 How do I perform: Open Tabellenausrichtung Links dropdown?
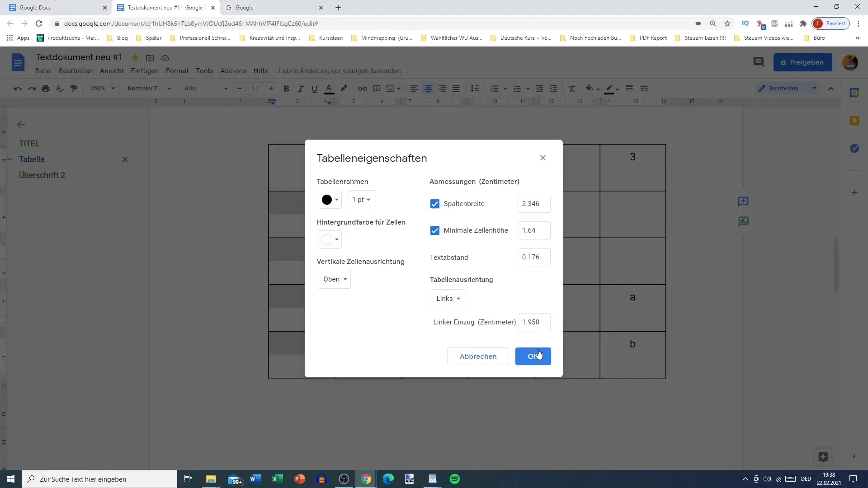(448, 299)
